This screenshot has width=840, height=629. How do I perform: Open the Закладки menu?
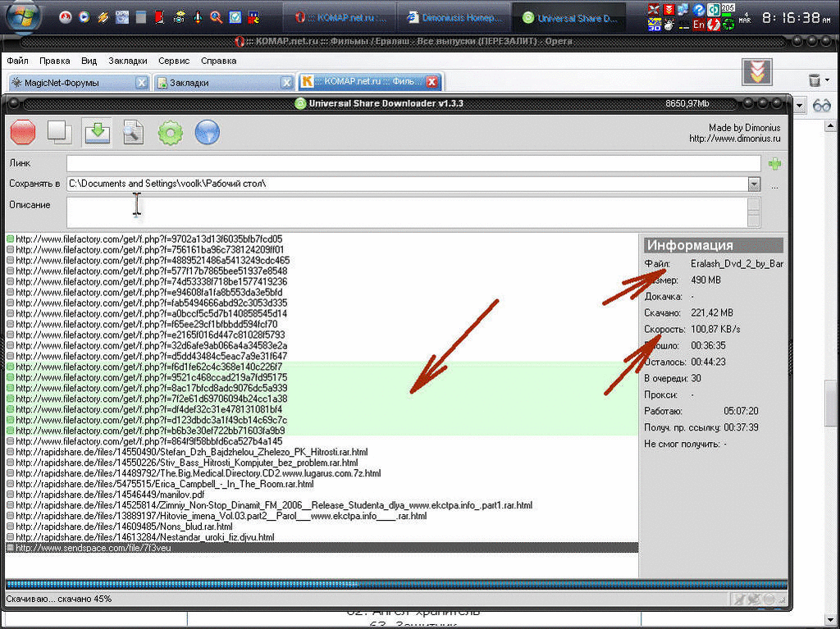click(127, 61)
